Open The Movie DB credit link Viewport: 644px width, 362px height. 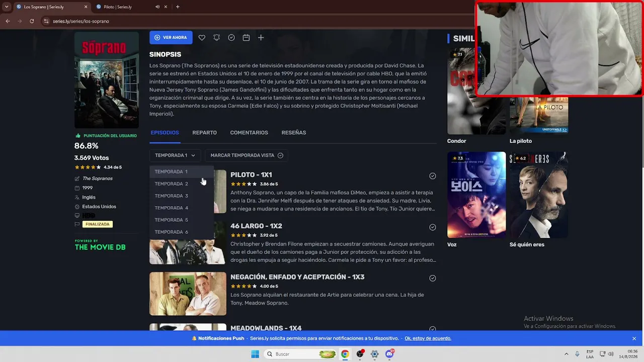100,245
